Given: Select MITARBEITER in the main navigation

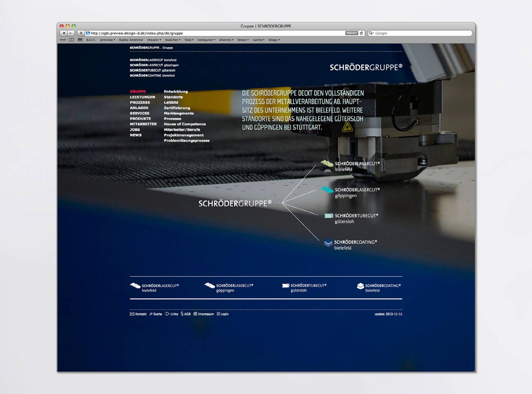Looking at the screenshot, I should pyautogui.click(x=143, y=124).
